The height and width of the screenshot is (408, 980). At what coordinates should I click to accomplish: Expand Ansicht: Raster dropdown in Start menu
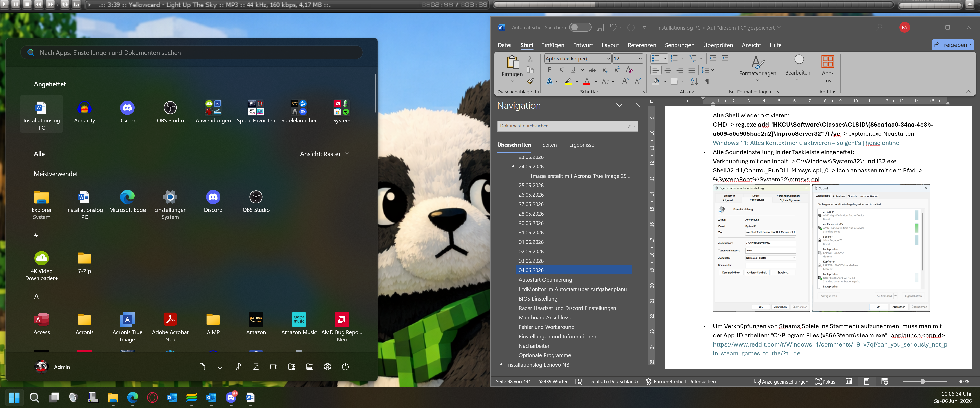[324, 154]
